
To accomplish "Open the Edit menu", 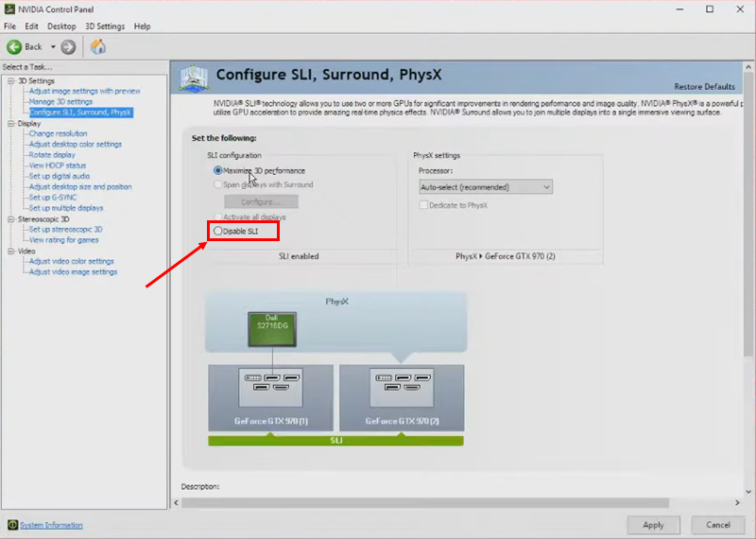I will tap(31, 26).
